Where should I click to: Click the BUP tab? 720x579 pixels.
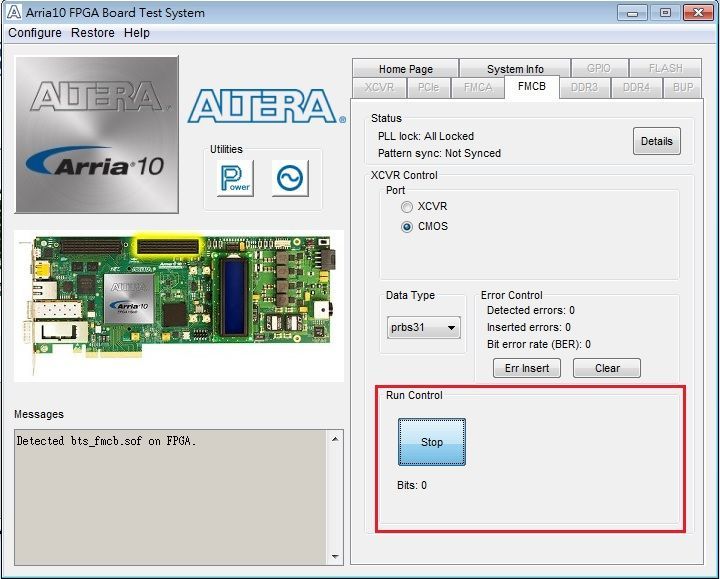point(683,88)
